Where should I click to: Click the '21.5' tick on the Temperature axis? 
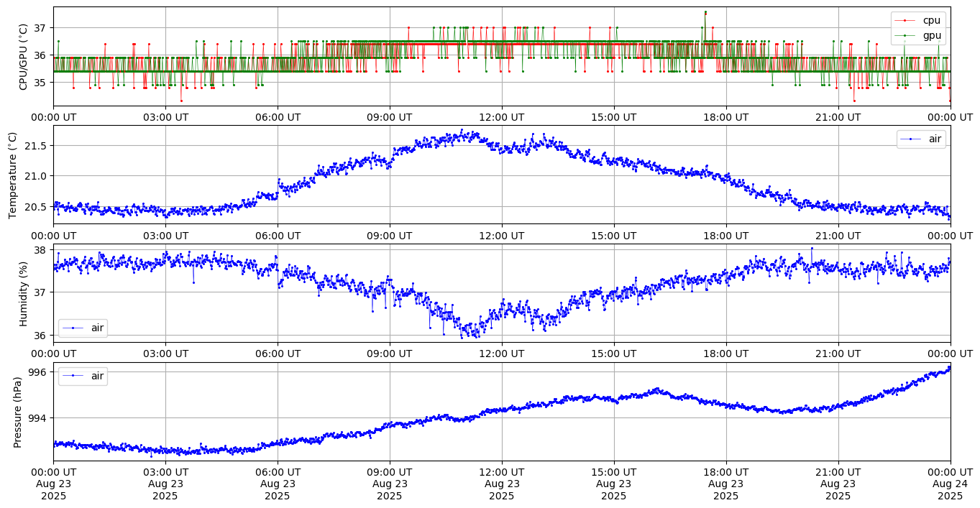36,146
